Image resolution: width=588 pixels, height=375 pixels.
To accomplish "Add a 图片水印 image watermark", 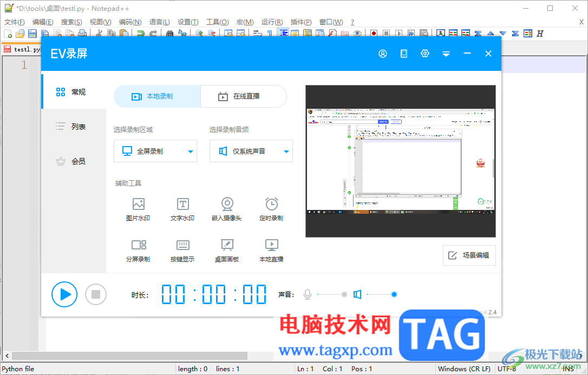I will click(139, 209).
